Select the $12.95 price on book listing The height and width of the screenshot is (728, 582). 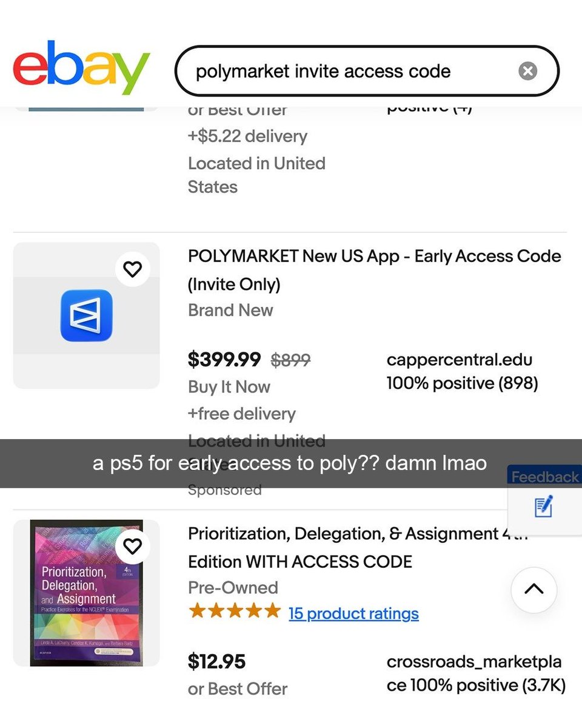216,661
